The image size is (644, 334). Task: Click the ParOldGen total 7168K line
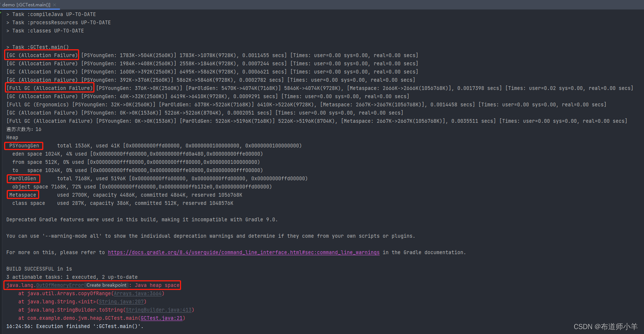click(x=158, y=179)
